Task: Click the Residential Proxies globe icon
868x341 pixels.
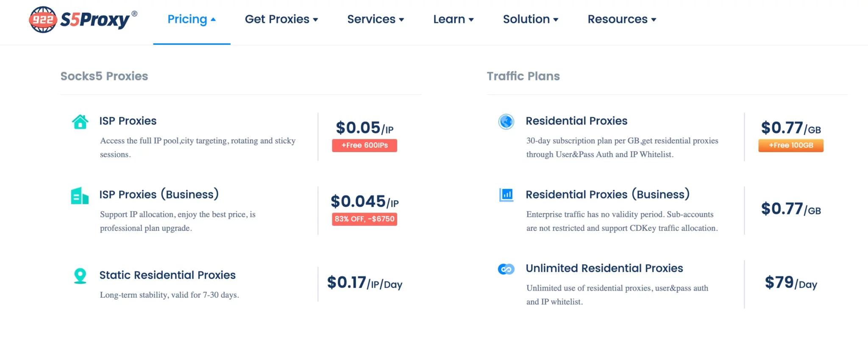Action: tap(506, 122)
